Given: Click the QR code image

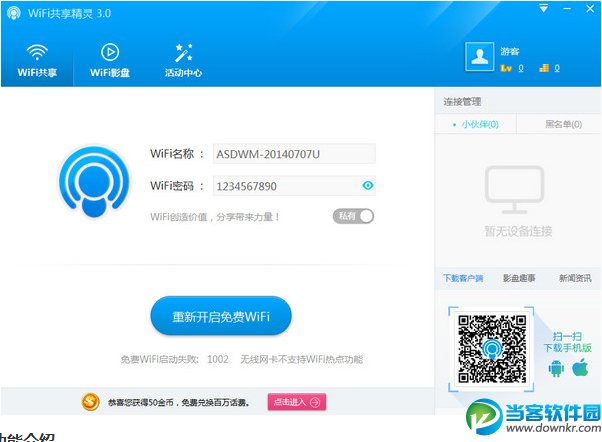Looking at the screenshot, I should tap(492, 349).
